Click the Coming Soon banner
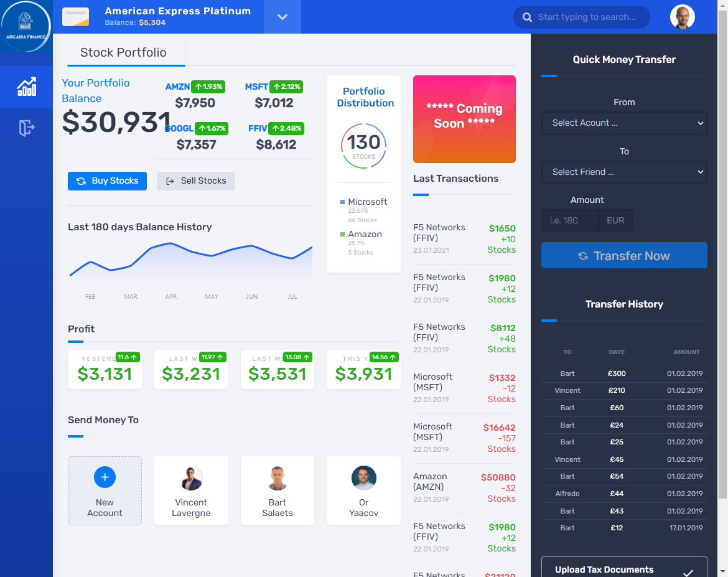 (x=464, y=119)
